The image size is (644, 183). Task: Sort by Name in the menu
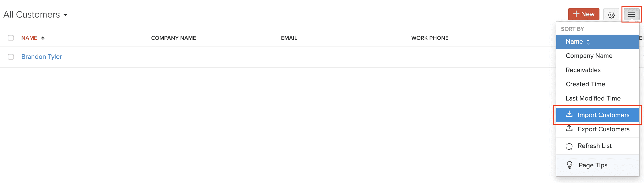coord(574,42)
